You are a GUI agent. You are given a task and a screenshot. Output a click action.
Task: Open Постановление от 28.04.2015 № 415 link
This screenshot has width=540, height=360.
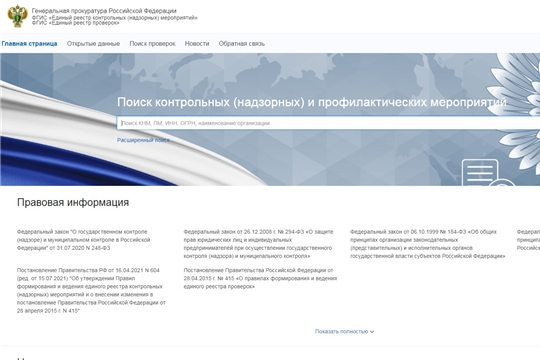coord(260,278)
